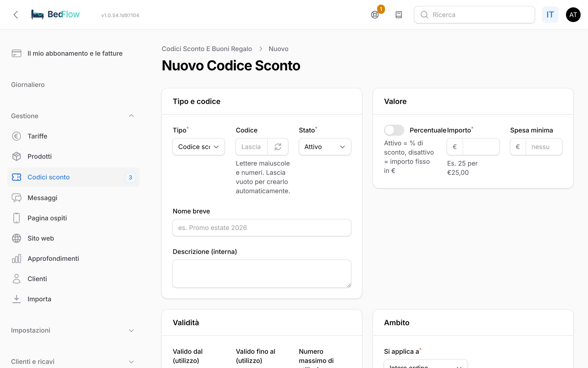Click the Codice input field
The width and height of the screenshot is (588, 368).
[252, 147]
